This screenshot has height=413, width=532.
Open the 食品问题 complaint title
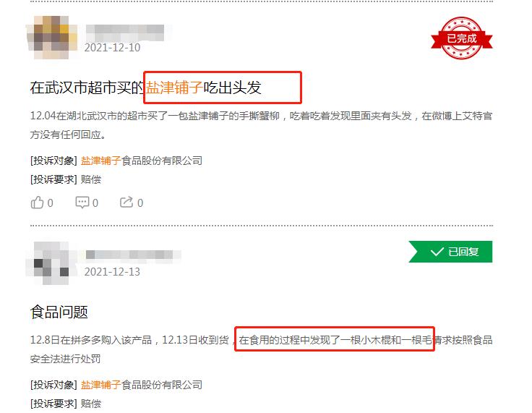click(x=59, y=312)
